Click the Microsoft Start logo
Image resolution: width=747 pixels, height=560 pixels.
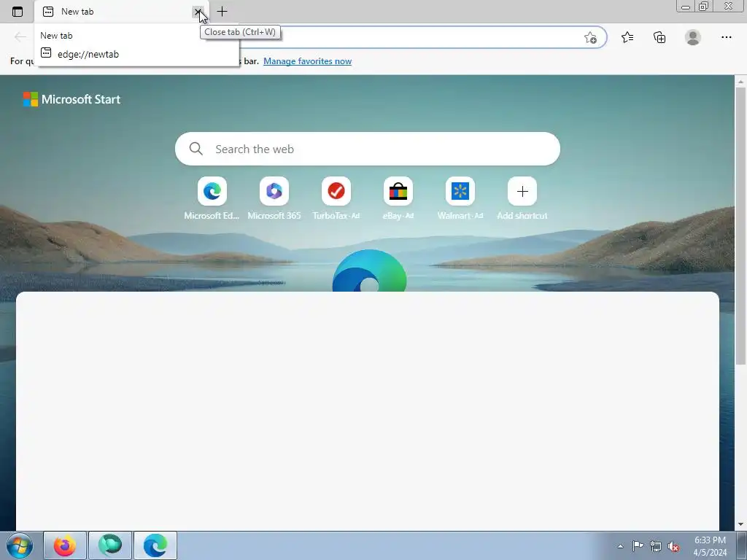(72, 99)
